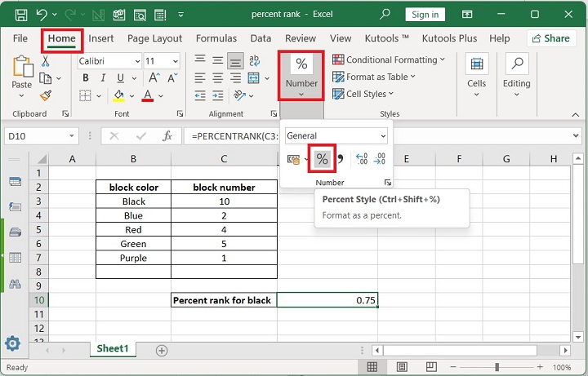Switch to the Kutools Plus tab
This screenshot has width=588, height=376.
[449, 38]
